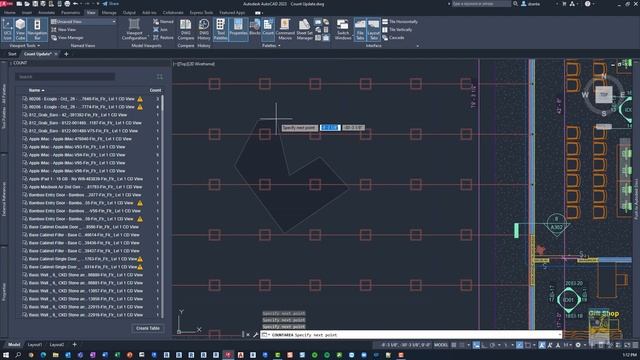The width and height of the screenshot is (640, 360).
Task: Click the command line customize wrench icon
Action: coord(256,335)
